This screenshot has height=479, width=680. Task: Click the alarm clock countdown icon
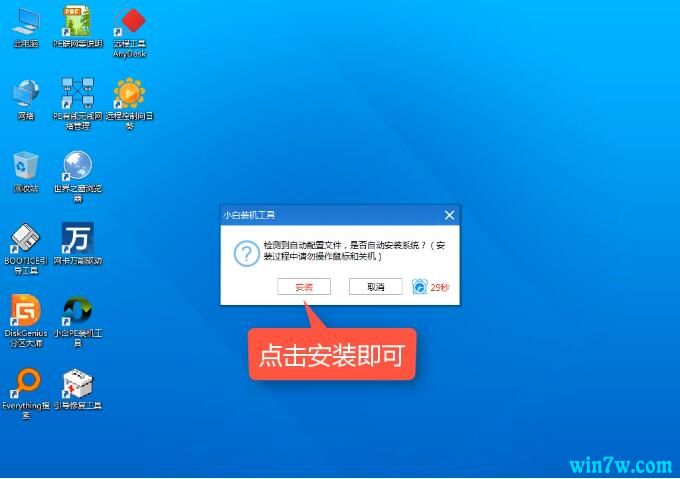click(419, 287)
